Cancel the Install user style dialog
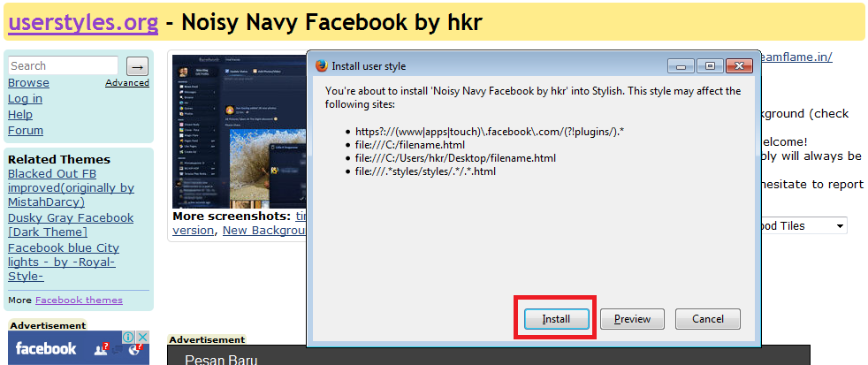868x365 pixels. tap(707, 319)
